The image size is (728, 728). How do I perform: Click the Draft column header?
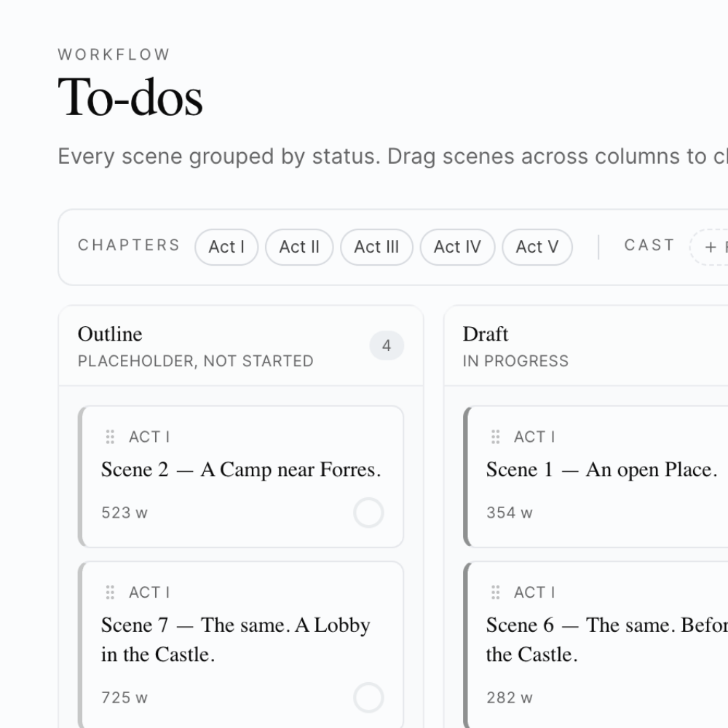click(486, 334)
